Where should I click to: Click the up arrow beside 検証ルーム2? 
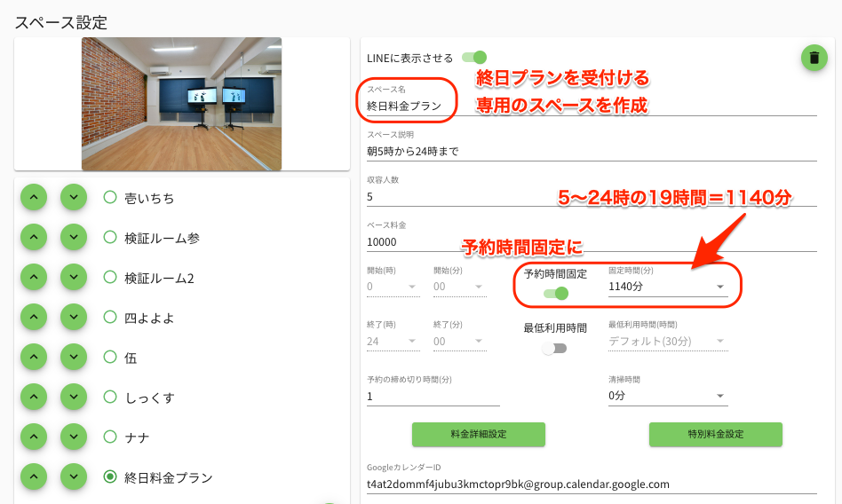(33, 278)
